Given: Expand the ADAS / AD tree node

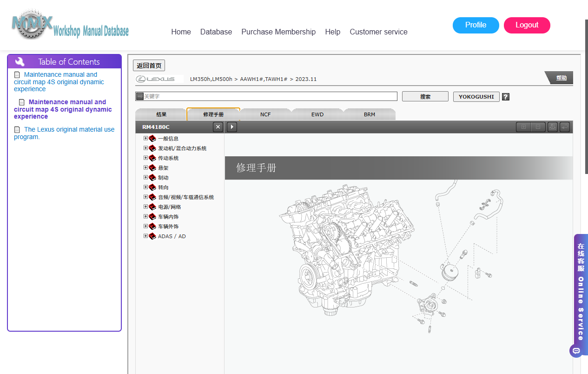Looking at the screenshot, I should click(146, 236).
